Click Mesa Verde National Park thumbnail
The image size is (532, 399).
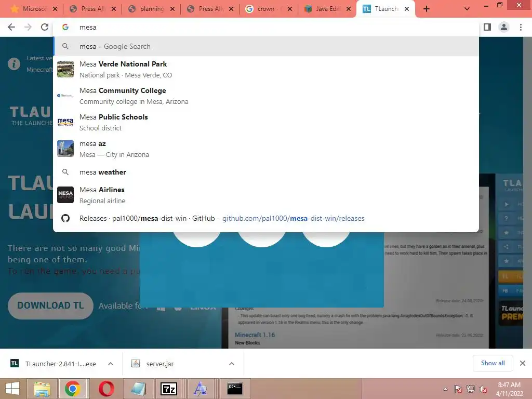[x=65, y=69]
